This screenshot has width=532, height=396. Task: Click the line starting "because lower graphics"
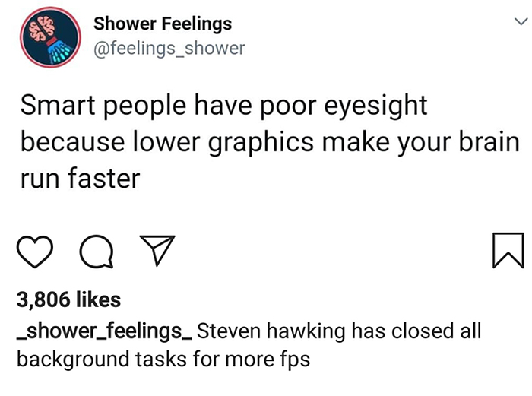click(271, 141)
